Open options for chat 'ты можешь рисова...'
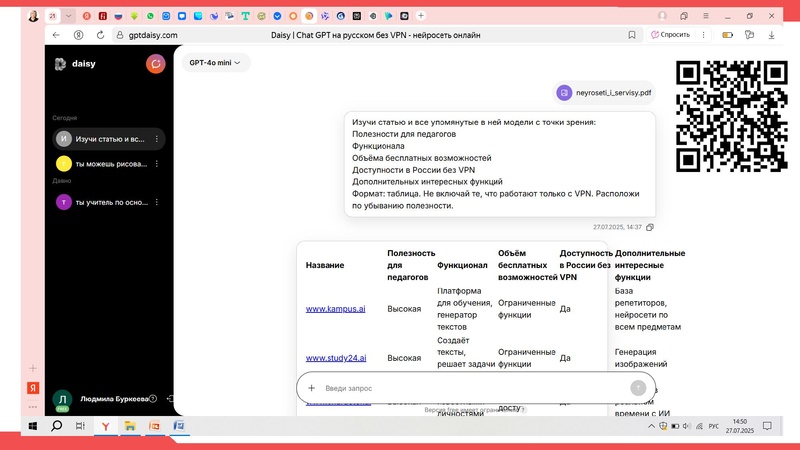The width and height of the screenshot is (800, 450). coord(157,164)
